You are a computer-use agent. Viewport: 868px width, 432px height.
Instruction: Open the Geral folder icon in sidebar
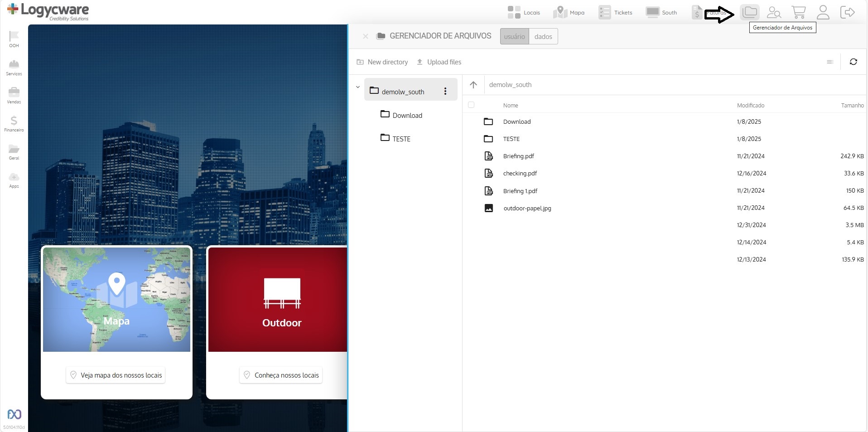14,152
